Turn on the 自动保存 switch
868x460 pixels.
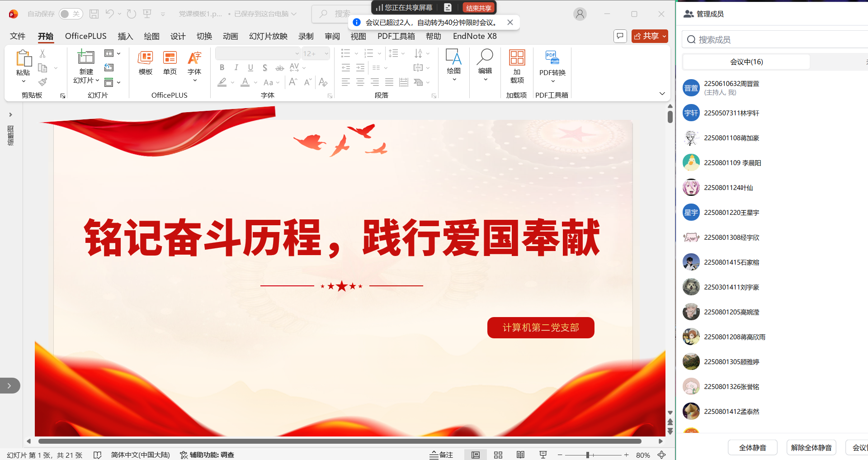(x=71, y=14)
